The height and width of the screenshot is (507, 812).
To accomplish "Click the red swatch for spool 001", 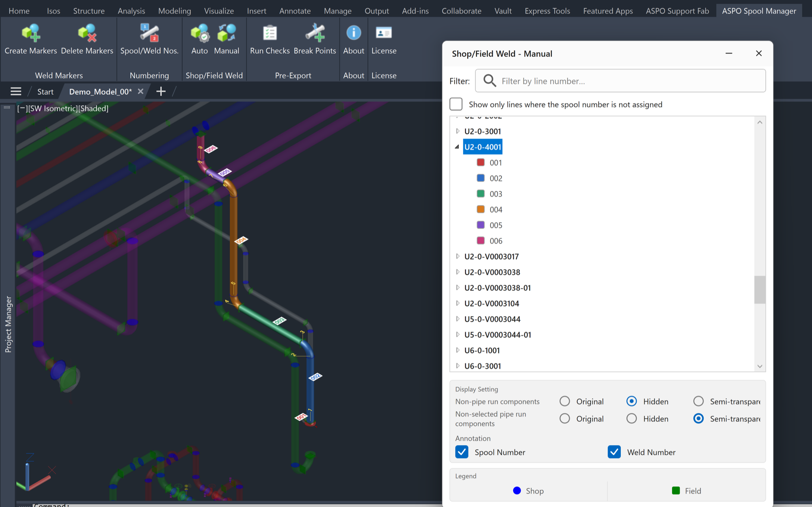I will [x=481, y=162].
